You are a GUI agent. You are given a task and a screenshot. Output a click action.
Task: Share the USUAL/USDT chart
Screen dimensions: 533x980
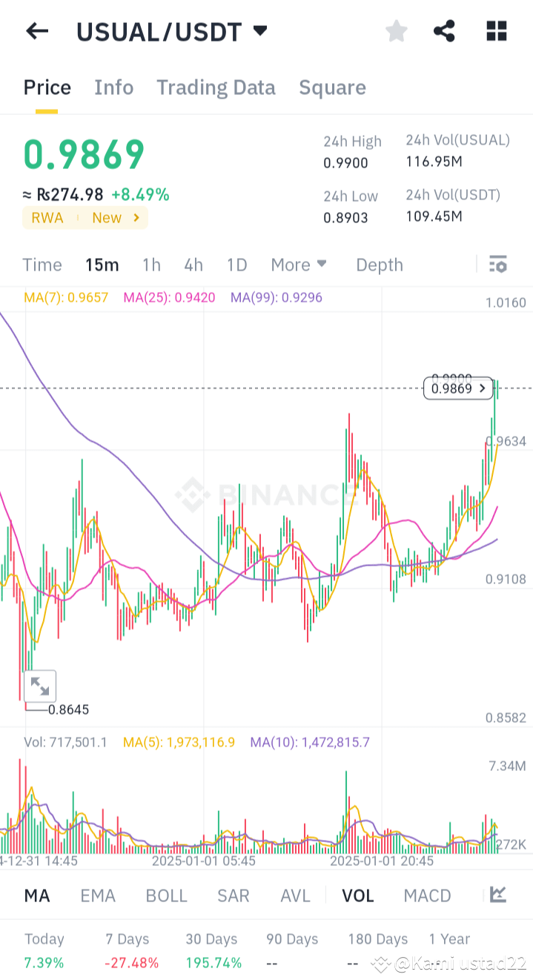coord(444,30)
